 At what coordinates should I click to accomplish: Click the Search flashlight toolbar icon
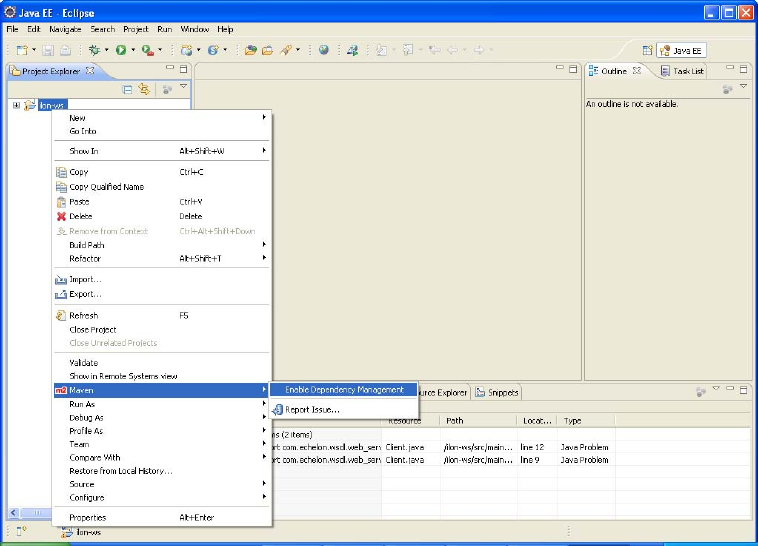(286, 50)
